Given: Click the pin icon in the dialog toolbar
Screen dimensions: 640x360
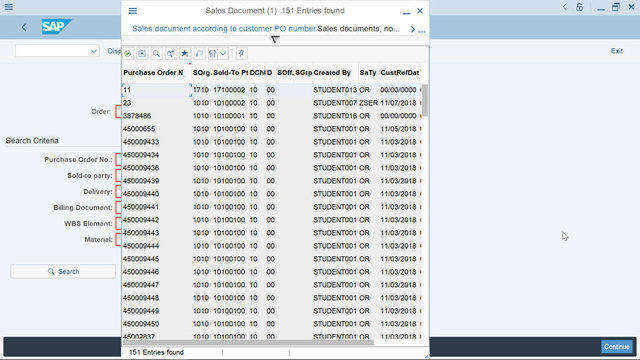Looking at the screenshot, I should (241, 53).
